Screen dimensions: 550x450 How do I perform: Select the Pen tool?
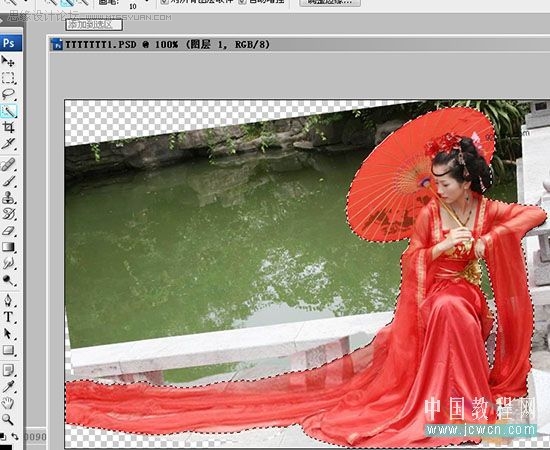click(x=8, y=301)
